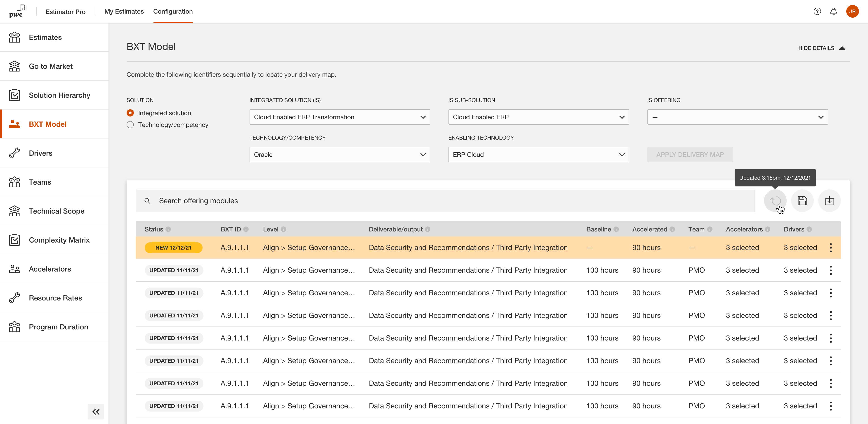Click 3 selected Accelerators in NEW row
The width and height of the screenshot is (868, 424).
pos(742,248)
